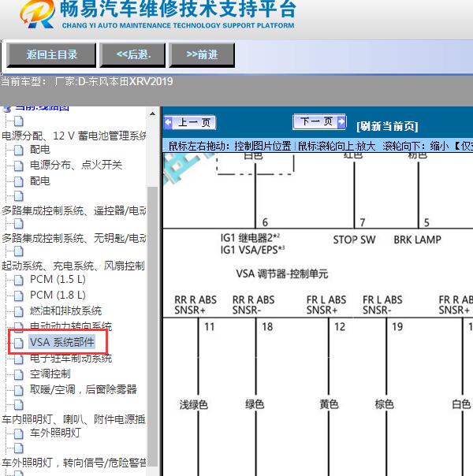Viewport: 473px width, 476px height.
Task: Open the 车外照明灯 tree item
Action: pos(55,433)
